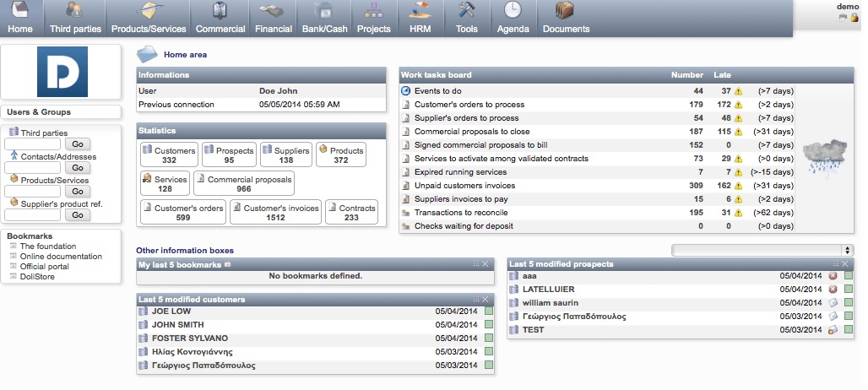The image size is (868, 390).
Task: Open the add information box dropdown
Action: pyautogui.click(x=762, y=251)
